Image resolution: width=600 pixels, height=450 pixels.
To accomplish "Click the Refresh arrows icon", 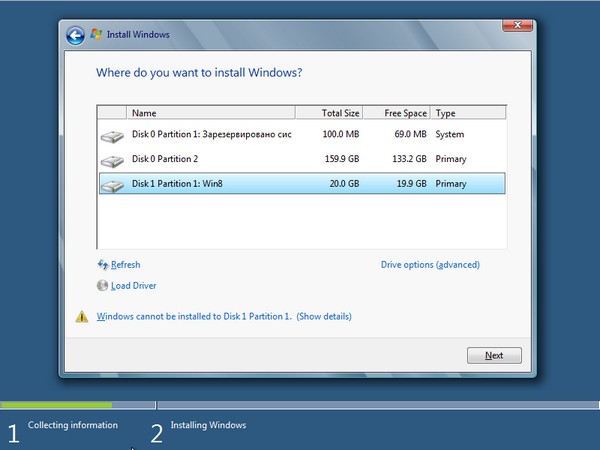I will [102, 265].
